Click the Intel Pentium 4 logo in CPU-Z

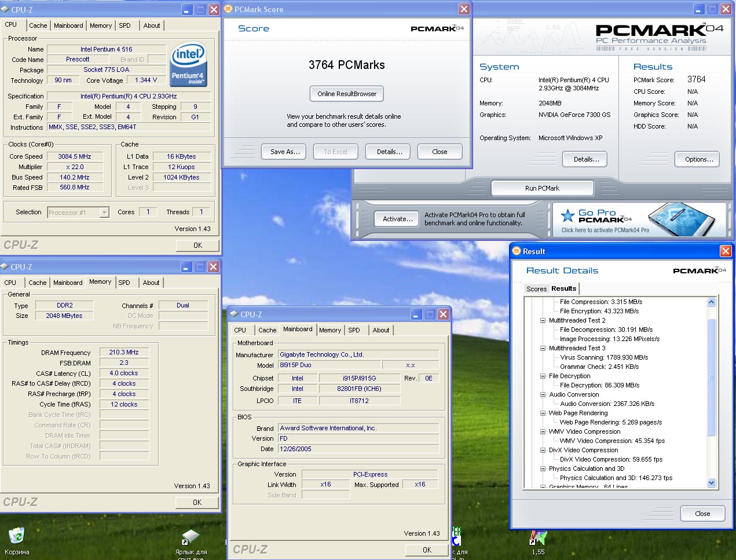click(x=188, y=64)
